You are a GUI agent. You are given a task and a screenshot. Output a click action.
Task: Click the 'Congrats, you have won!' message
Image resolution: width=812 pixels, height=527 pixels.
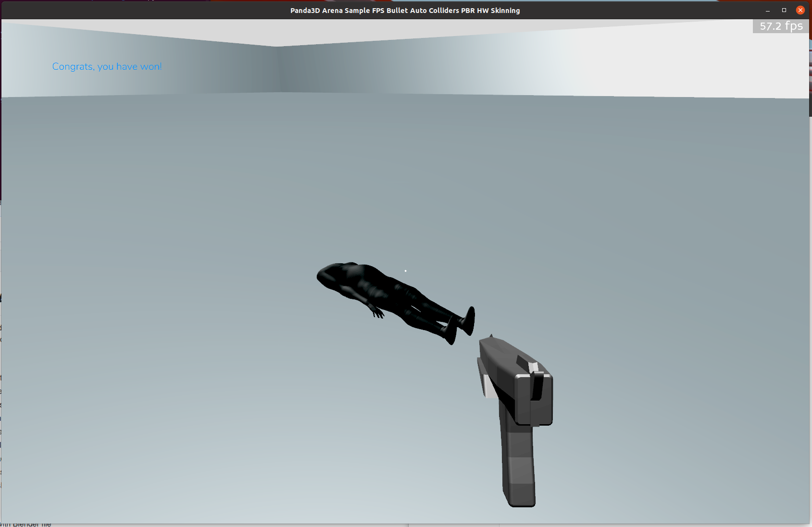(106, 66)
